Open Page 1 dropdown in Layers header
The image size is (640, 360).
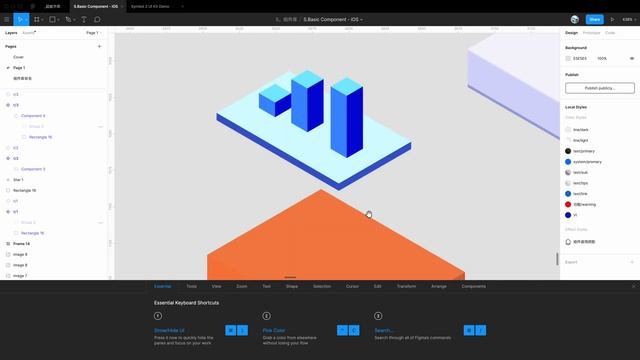point(94,33)
